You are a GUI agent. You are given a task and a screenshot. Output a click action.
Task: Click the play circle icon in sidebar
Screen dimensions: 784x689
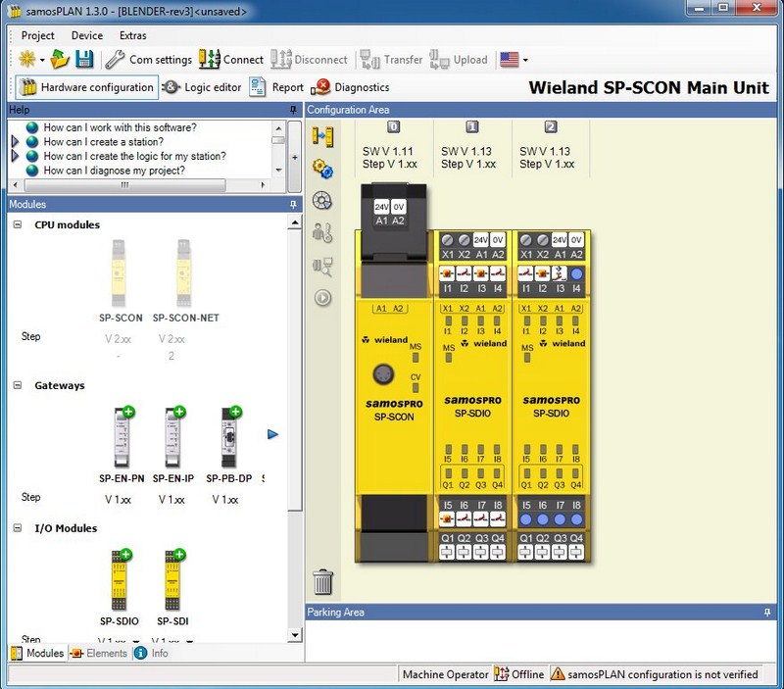[323, 298]
